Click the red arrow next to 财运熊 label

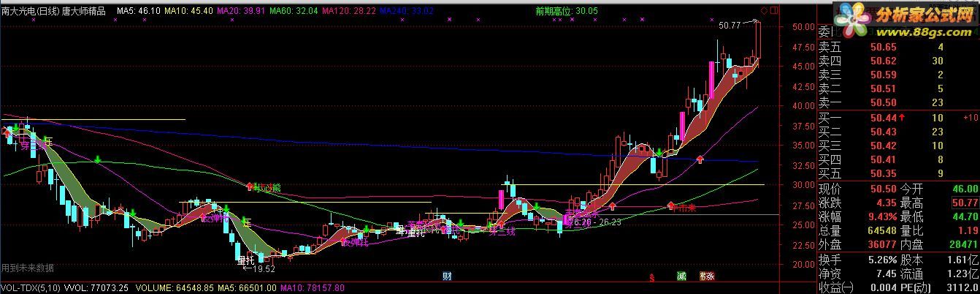coord(249,186)
